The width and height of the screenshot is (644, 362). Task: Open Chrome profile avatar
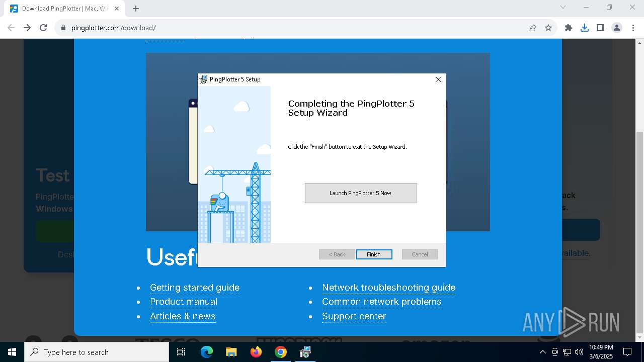click(x=617, y=28)
